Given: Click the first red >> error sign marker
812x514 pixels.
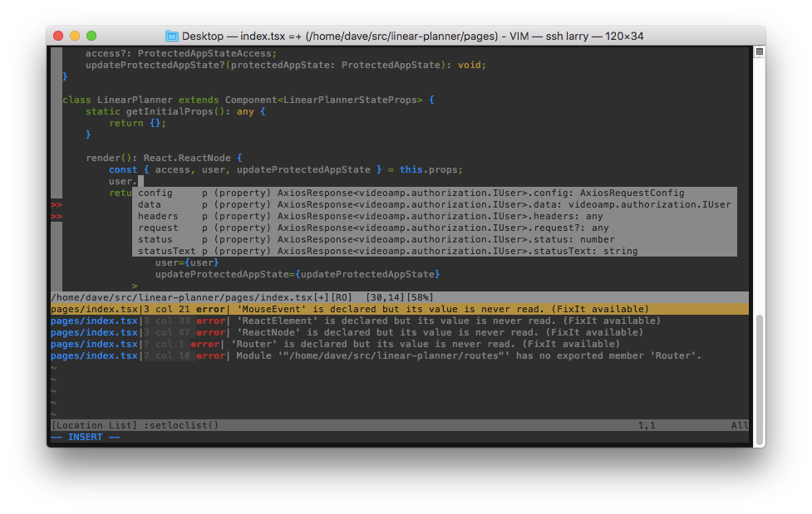Looking at the screenshot, I should pos(57,205).
